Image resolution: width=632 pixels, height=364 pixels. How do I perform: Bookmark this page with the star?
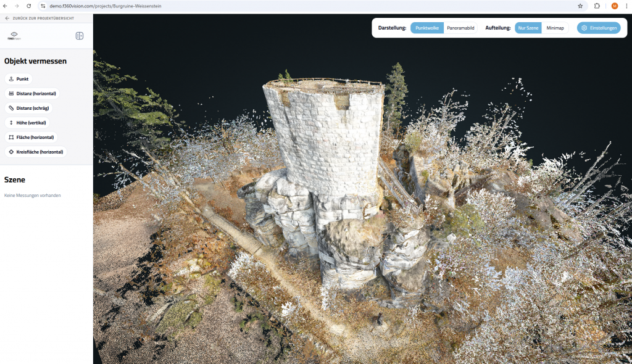[x=580, y=6]
